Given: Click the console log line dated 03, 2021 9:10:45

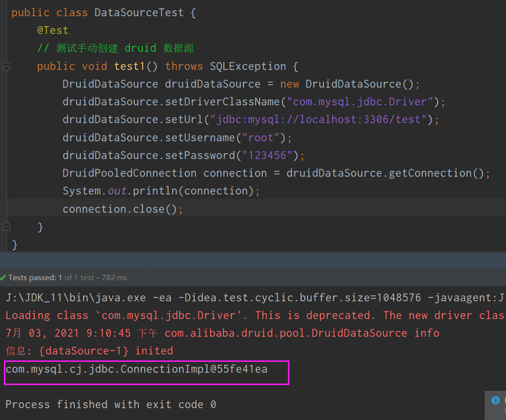Looking at the screenshot, I should tap(222, 333).
